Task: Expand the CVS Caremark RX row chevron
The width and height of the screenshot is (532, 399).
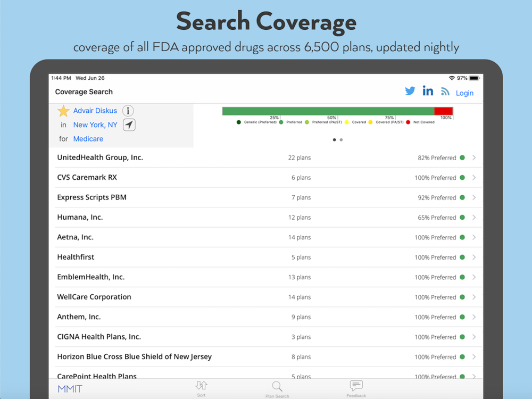Action: (x=474, y=178)
